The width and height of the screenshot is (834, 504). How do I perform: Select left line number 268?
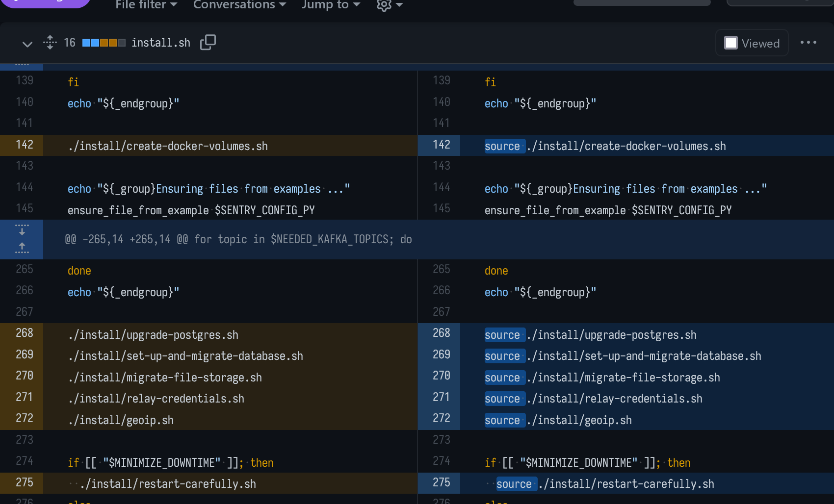[25, 333]
